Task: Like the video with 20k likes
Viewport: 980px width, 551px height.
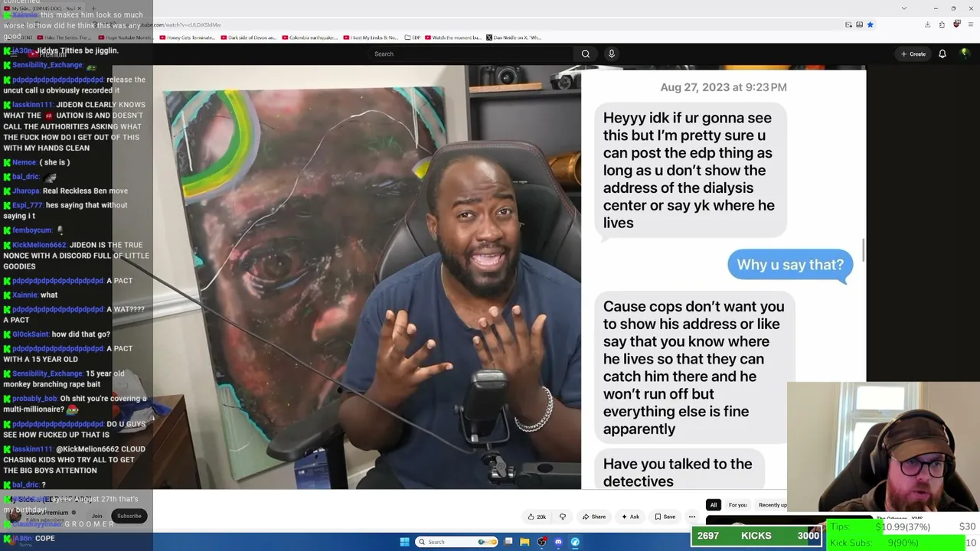Action: coord(537,517)
